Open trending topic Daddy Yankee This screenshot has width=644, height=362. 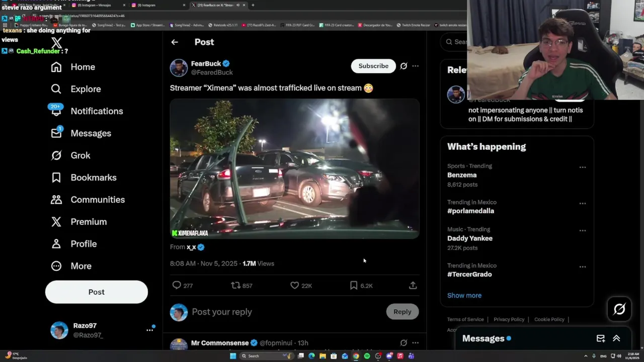(x=470, y=238)
